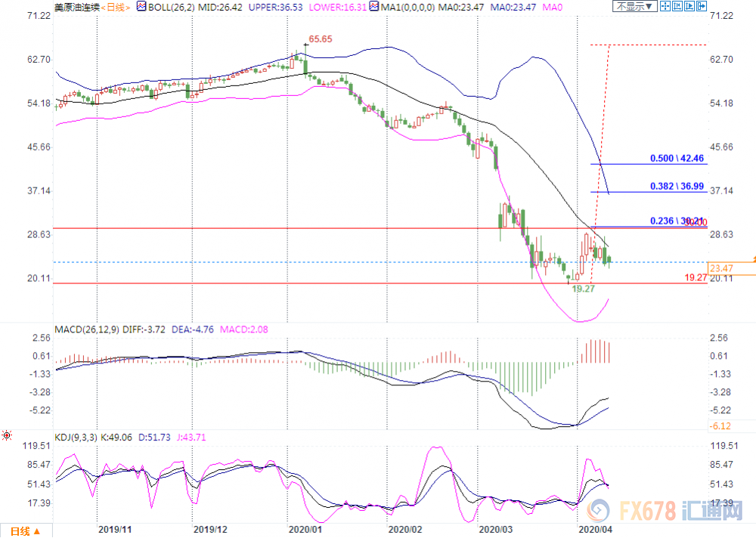Click the 23.47 current price tag

(722, 268)
